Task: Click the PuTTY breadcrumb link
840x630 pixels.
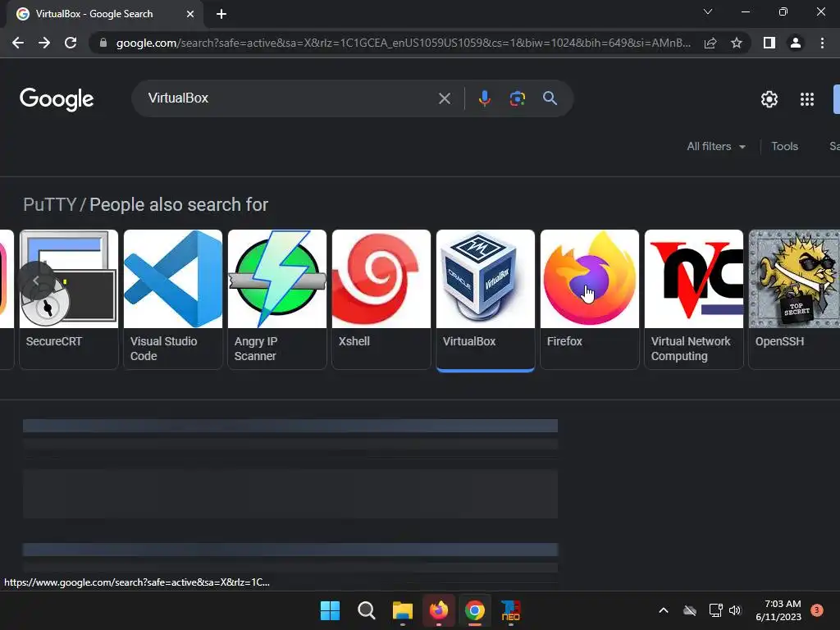Action: click(50, 204)
